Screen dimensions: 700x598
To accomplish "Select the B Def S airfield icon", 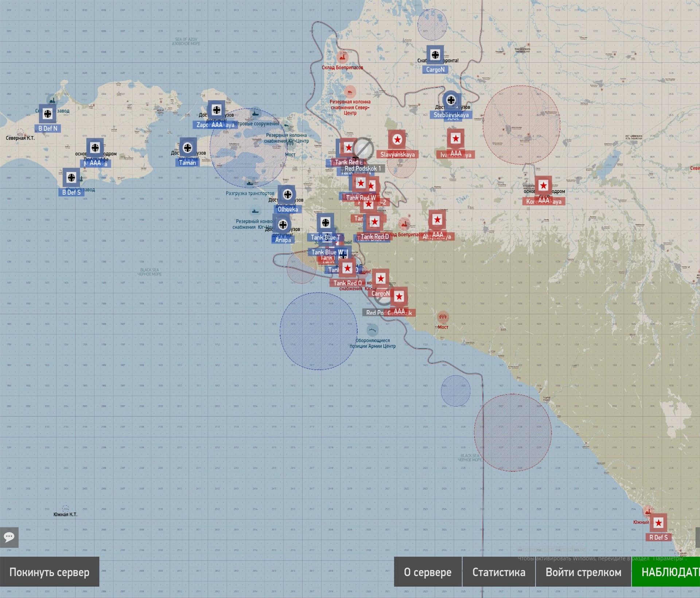I will click(x=71, y=178).
